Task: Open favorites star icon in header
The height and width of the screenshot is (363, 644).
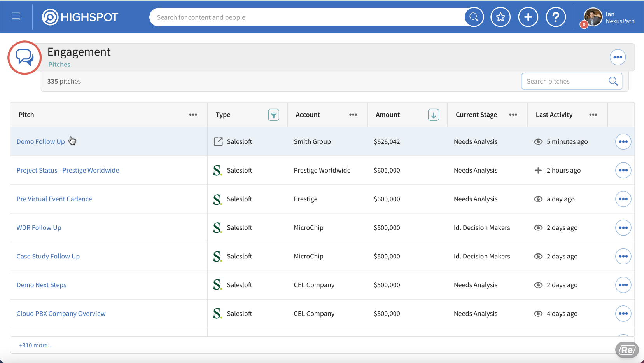Action: coord(500,17)
